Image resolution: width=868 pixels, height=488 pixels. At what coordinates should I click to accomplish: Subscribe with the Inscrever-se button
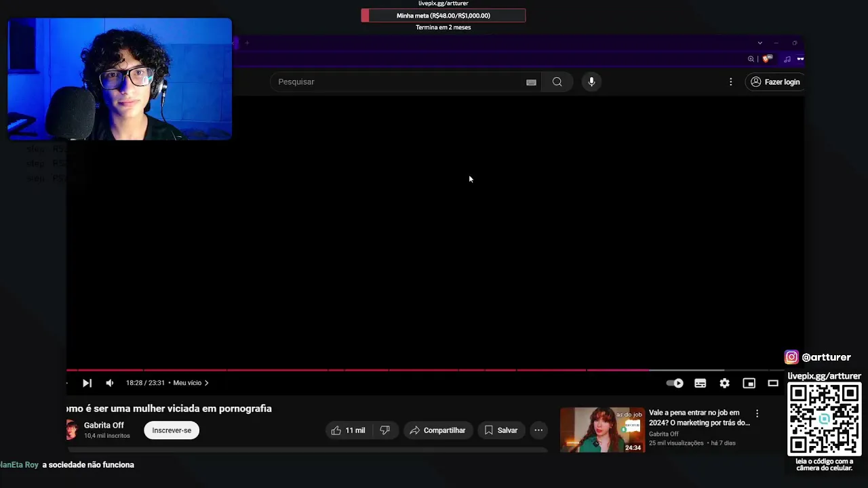[x=172, y=430]
